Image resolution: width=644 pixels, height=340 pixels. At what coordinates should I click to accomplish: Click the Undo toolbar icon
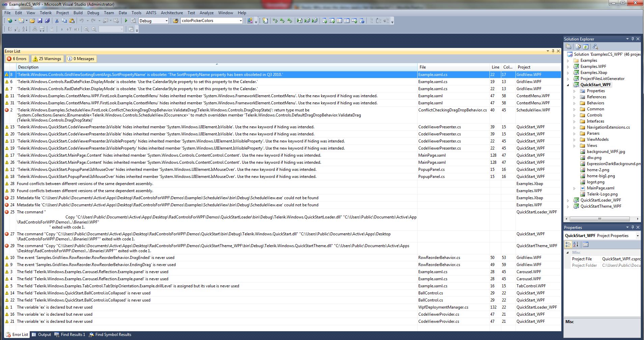click(x=81, y=21)
